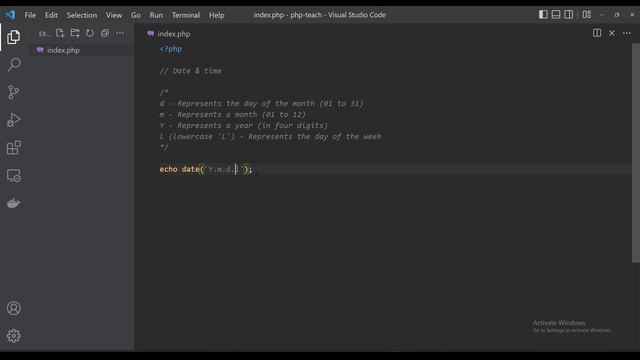
Task: Open Manage settings gear
Action: pos(13,336)
